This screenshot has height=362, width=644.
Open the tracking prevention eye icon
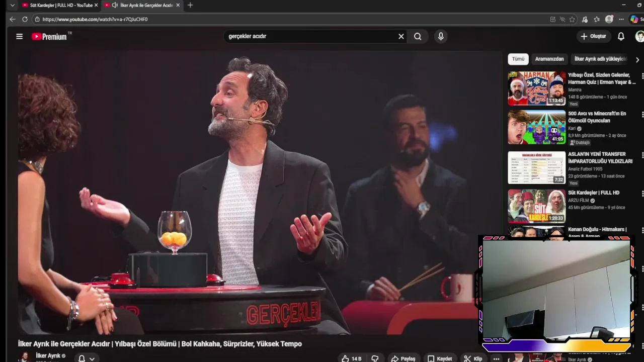[562, 19]
